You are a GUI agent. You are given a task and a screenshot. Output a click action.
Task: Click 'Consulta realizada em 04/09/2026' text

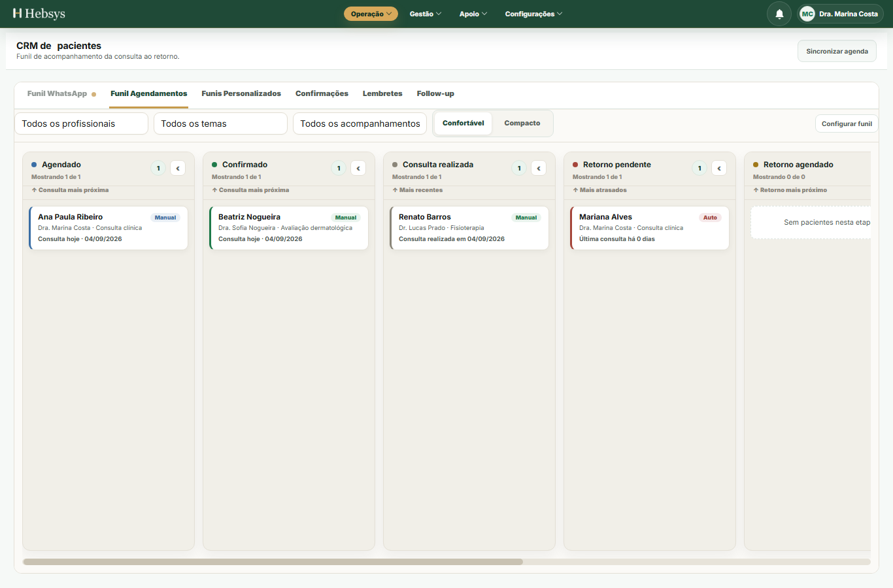452,239
